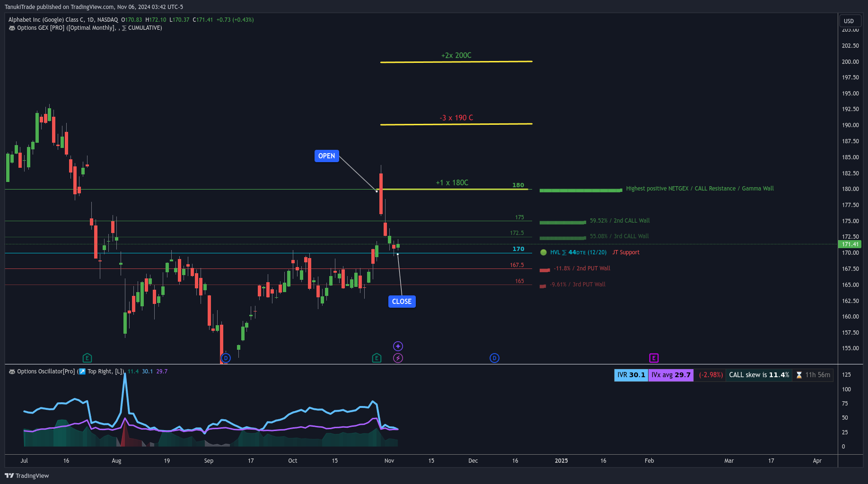Click the +1 x 180C annotation text
The width and height of the screenshot is (868, 484).
[x=452, y=182]
